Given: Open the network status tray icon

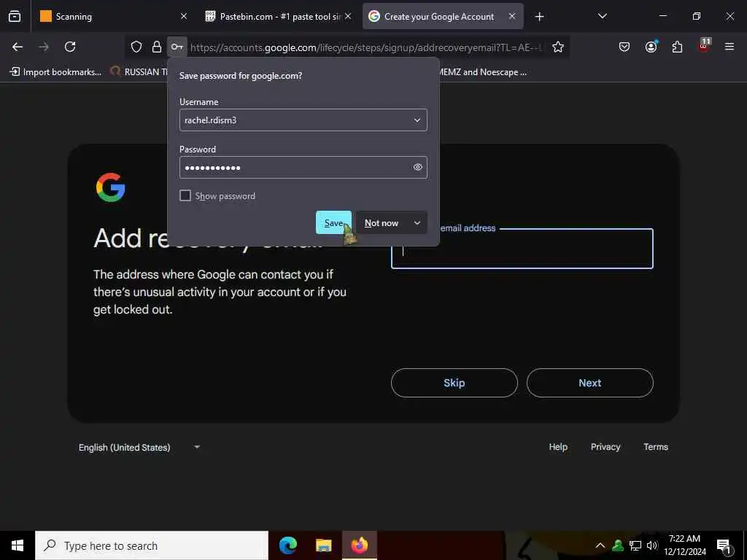Looking at the screenshot, I should coord(635,545).
